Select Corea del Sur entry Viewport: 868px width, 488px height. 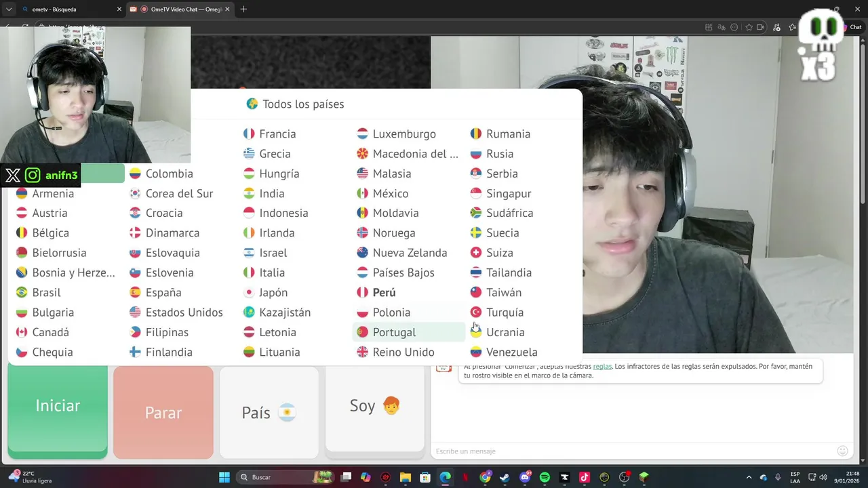[172, 194]
